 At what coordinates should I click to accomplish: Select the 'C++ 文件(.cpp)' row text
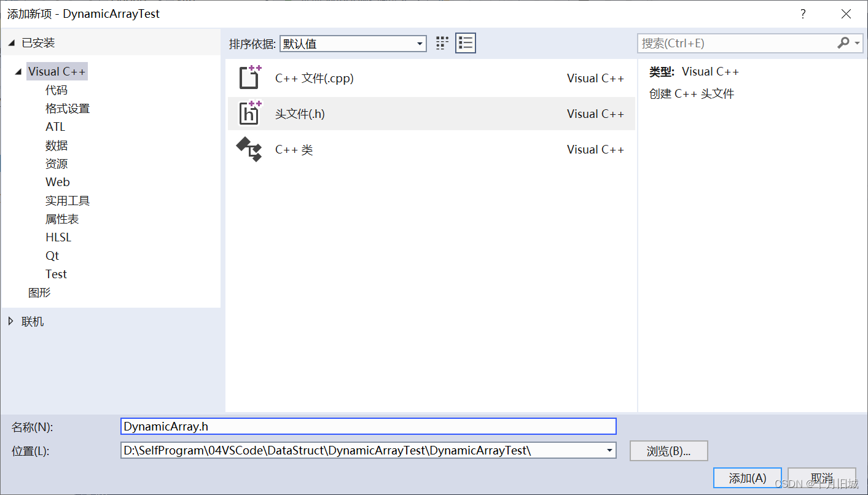(x=315, y=78)
